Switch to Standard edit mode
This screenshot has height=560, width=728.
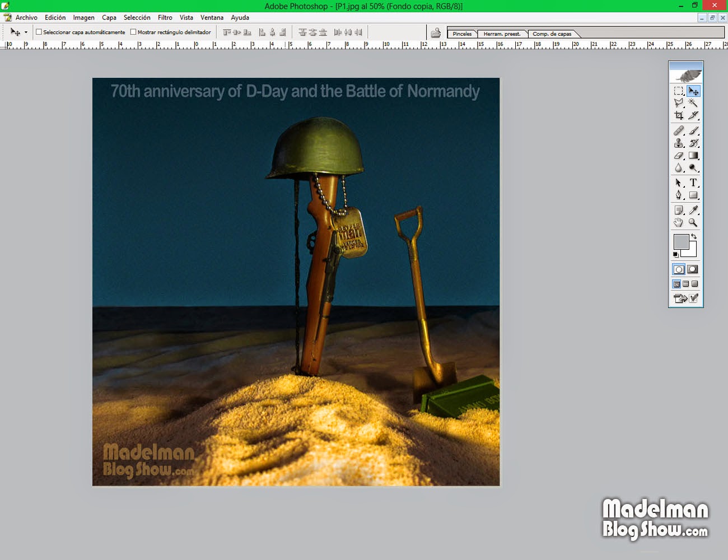click(x=679, y=269)
